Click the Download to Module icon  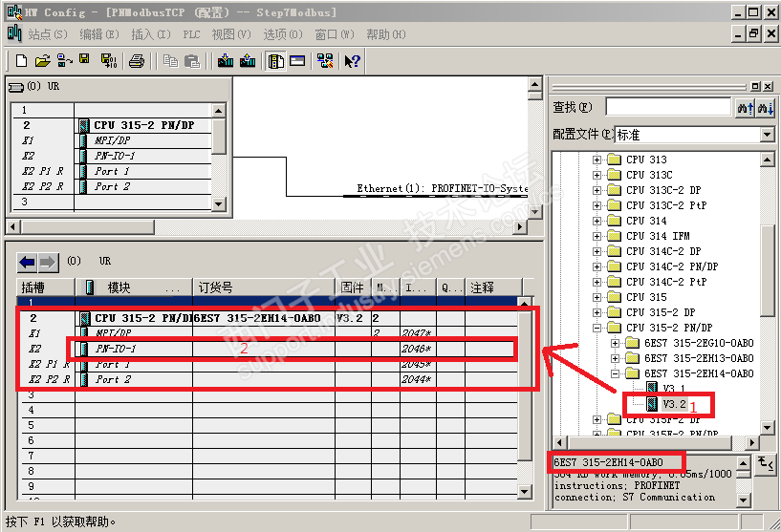point(226,61)
